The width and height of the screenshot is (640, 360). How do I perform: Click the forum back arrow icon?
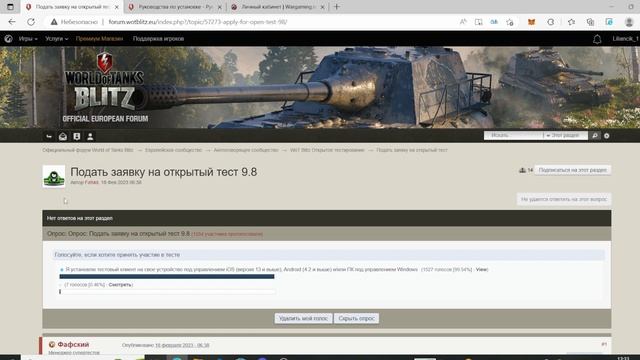coord(49,136)
